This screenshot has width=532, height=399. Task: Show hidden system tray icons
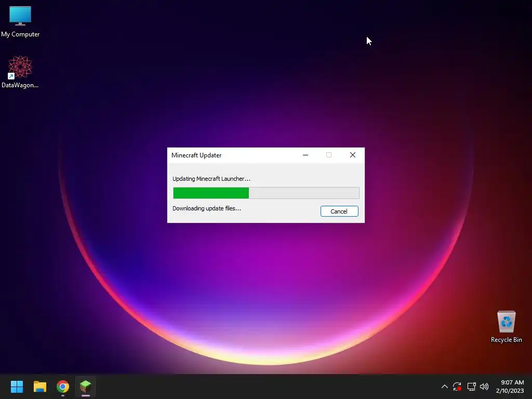pos(445,387)
